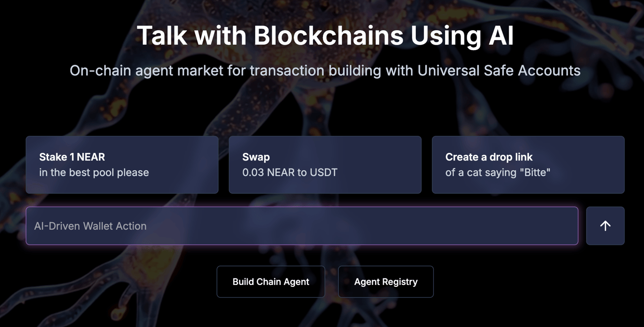This screenshot has width=644, height=327.
Task: Click the Talk with Blockchains Using AI heading
Action: pyautogui.click(x=325, y=35)
